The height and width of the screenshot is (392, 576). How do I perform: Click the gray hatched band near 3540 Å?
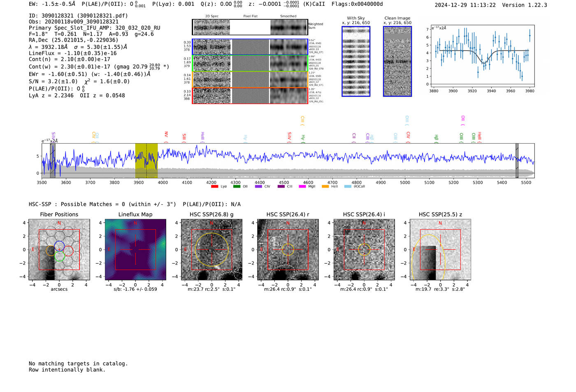pos(53,160)
